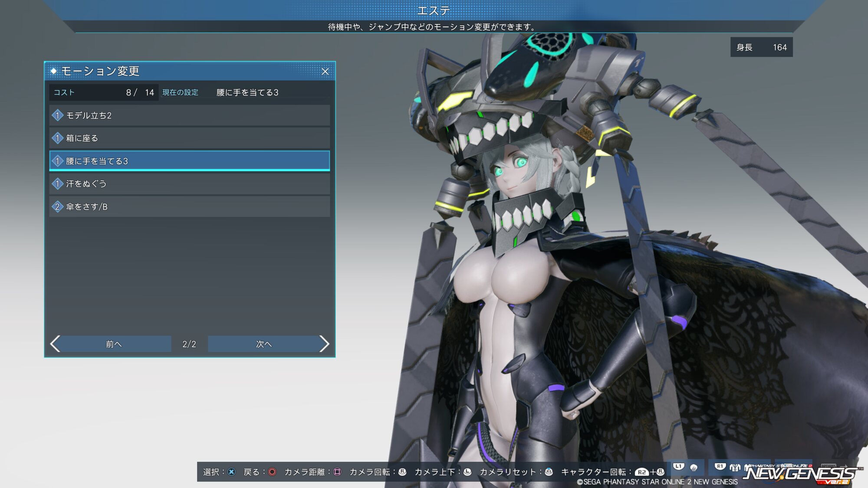Click the camera rotation right-stick icon
This screenshot has width=868, height=488.
point(402,472)
